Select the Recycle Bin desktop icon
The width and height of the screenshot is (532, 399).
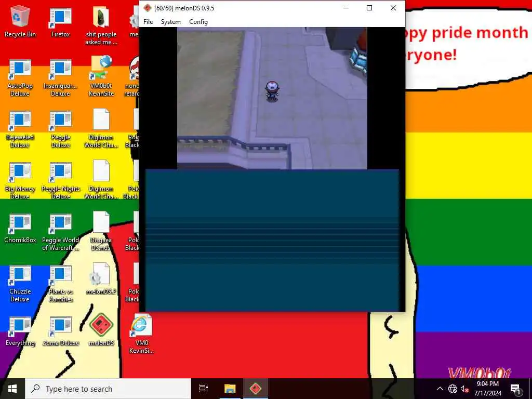(20, 22)
